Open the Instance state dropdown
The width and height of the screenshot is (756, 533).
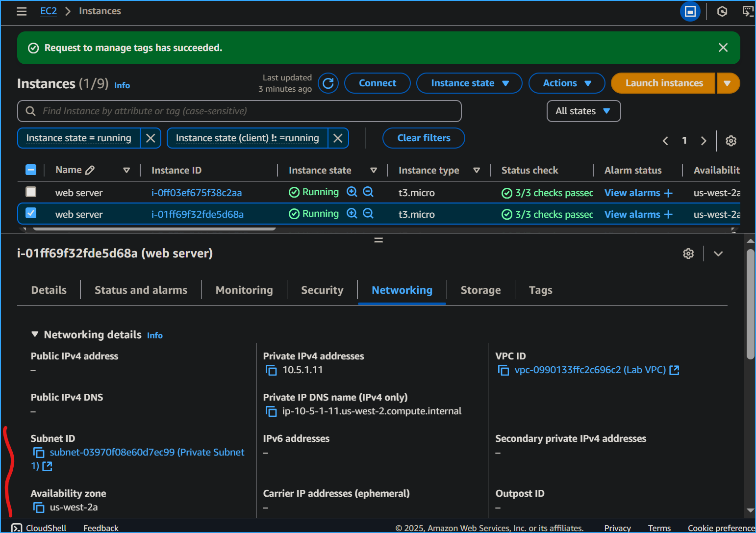(x=469, y=83)
